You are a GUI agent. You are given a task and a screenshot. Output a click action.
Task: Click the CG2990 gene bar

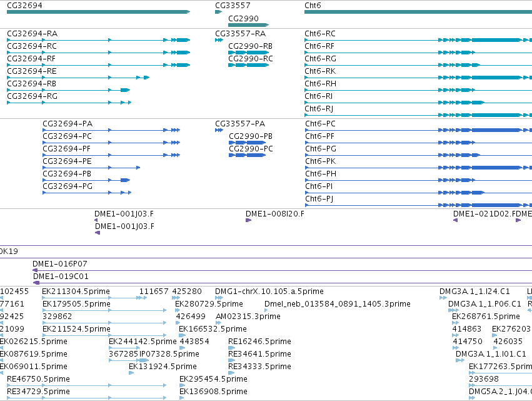pos(248,25)
